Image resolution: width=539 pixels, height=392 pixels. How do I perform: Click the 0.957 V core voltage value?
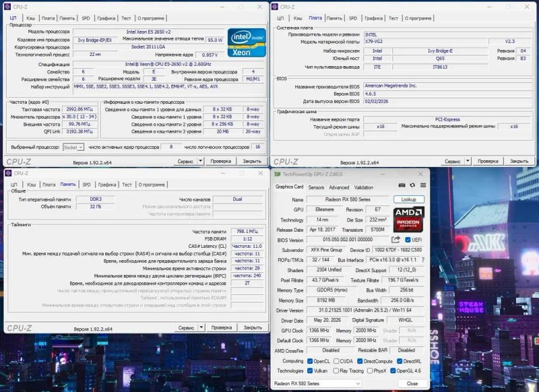click(x=210, y=55)
